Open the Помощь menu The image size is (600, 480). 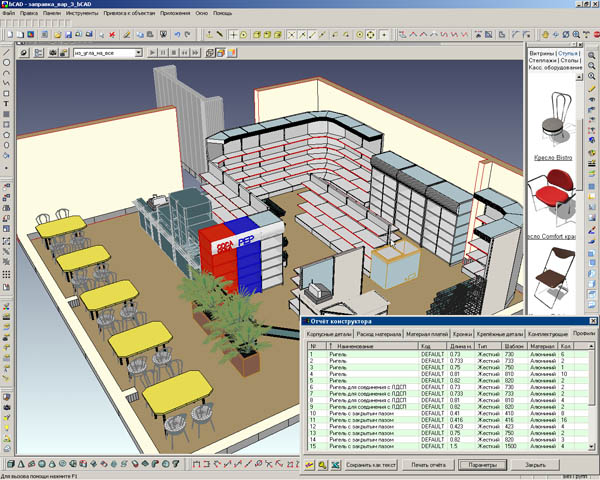point(222,13)
